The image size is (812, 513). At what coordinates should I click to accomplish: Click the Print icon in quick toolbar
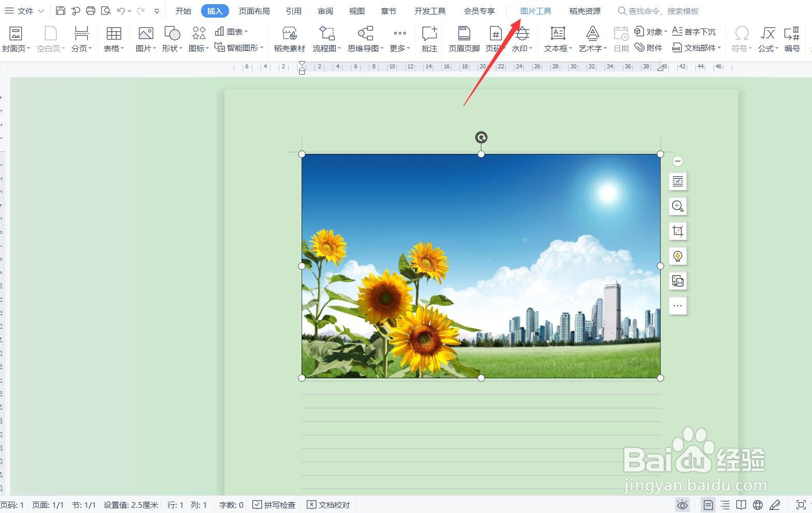(91, 10)
